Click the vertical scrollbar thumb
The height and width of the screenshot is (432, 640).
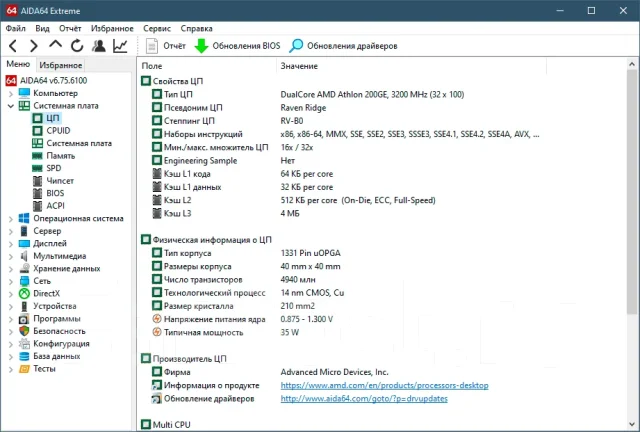tap(632, 192)
